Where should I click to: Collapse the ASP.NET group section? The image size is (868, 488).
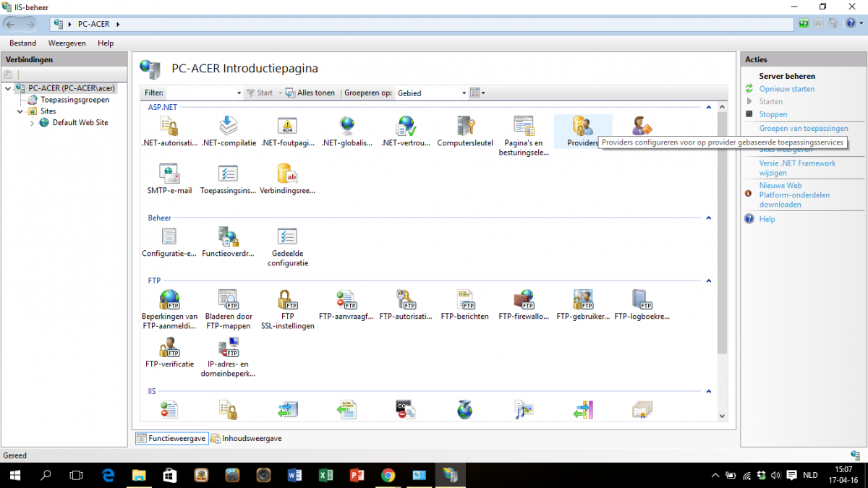coord(709,107)
